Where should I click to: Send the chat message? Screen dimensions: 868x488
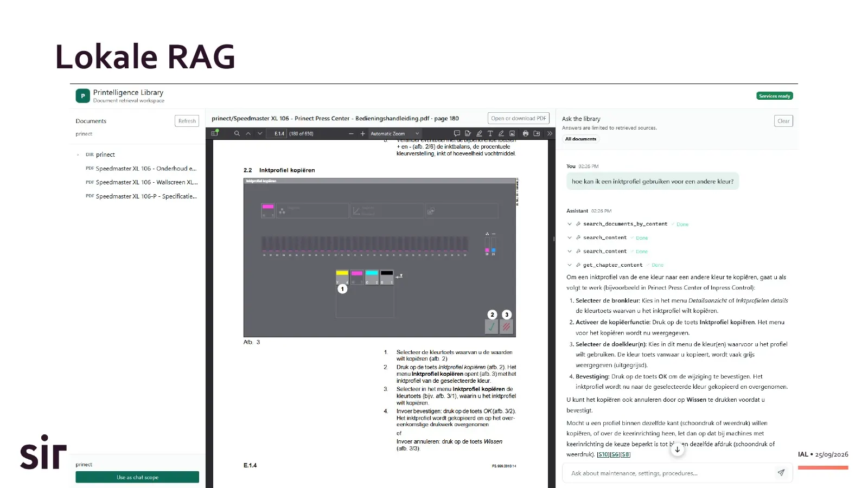pos(781,473)
